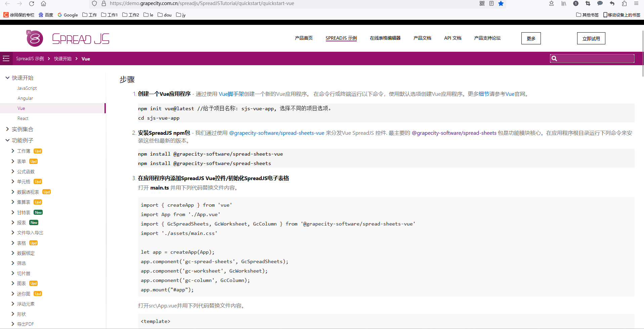The width and height of the screenshot is (644, 329).
Task: Expand the 甘特表 tree node
Action: pyautogui.click(x=13, y=212)
